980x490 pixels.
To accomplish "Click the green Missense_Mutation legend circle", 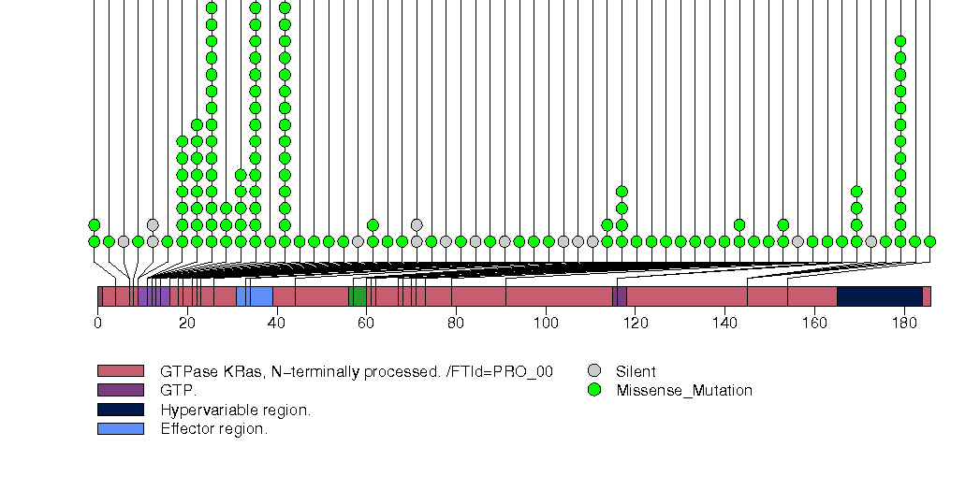I will pos(593,390).
